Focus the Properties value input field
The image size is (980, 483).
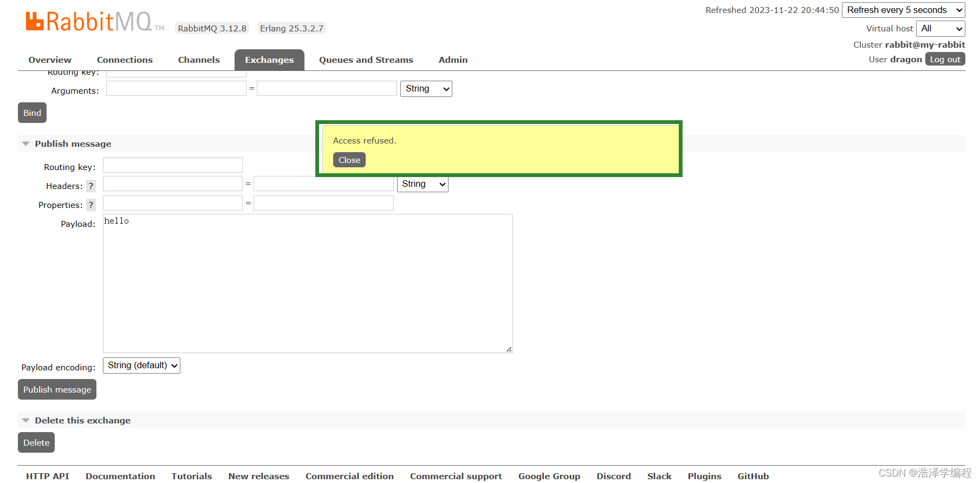[x=323, y=203]
